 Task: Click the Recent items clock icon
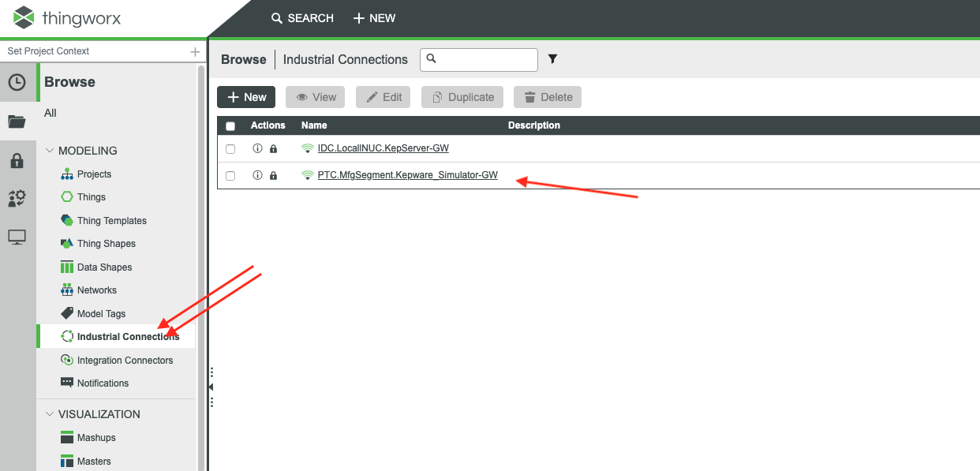click(x=17, y=81)
